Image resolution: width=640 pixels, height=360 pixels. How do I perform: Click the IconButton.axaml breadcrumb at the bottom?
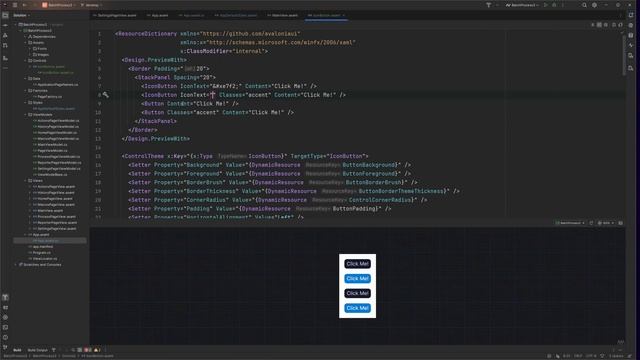[x=98, y=356]
